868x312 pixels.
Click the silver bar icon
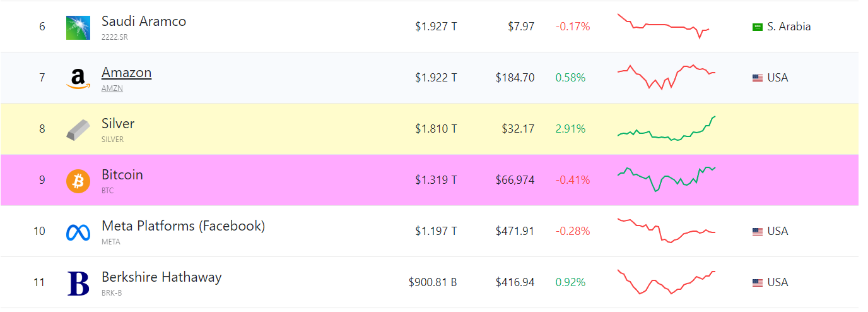pos(78,129)
